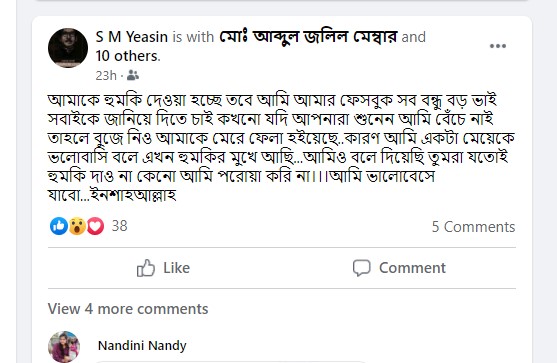Open the three-dot post options menu
557x363 pixels.
(x=497, y=46)
